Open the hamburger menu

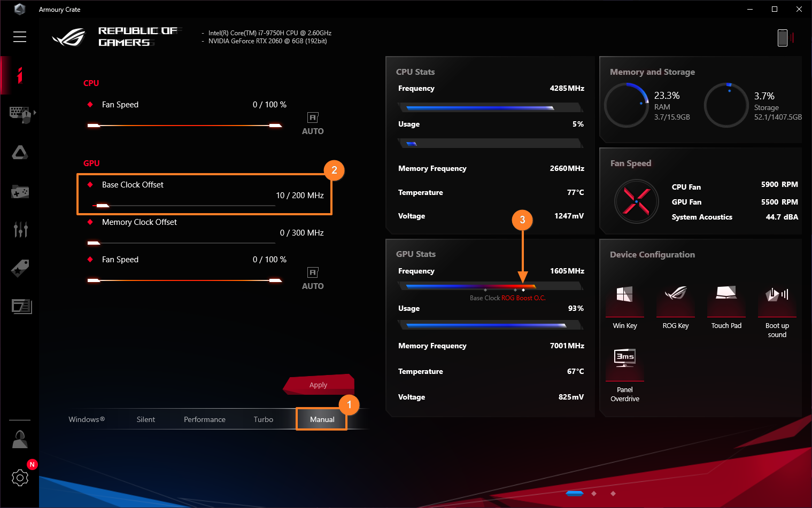20,36
